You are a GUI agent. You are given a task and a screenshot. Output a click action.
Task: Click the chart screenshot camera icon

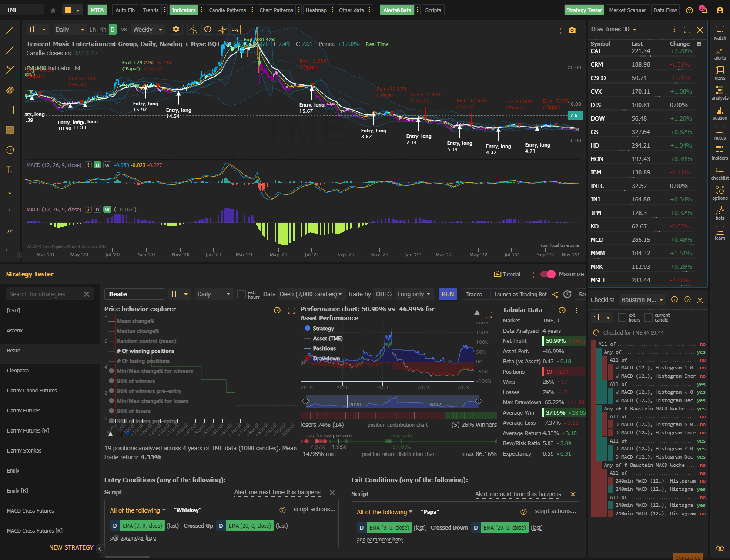point(572,30)
